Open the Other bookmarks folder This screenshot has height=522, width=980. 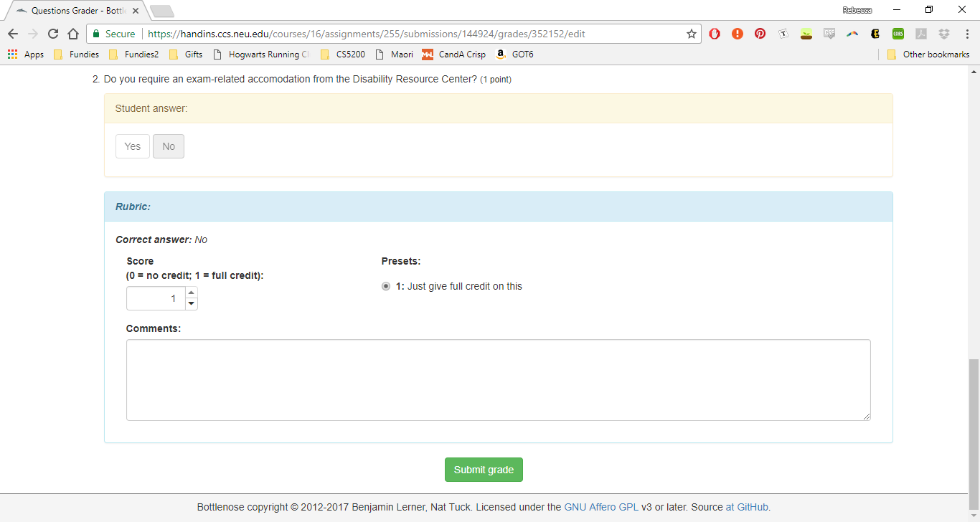928,54
